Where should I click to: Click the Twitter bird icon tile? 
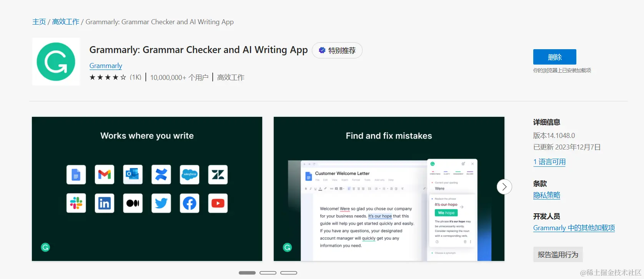point(161,203)
